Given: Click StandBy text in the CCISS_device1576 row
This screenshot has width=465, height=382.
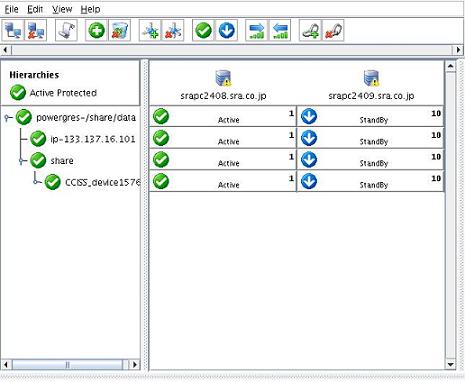Looking at the screenshot, I should (x=374, y=185).
